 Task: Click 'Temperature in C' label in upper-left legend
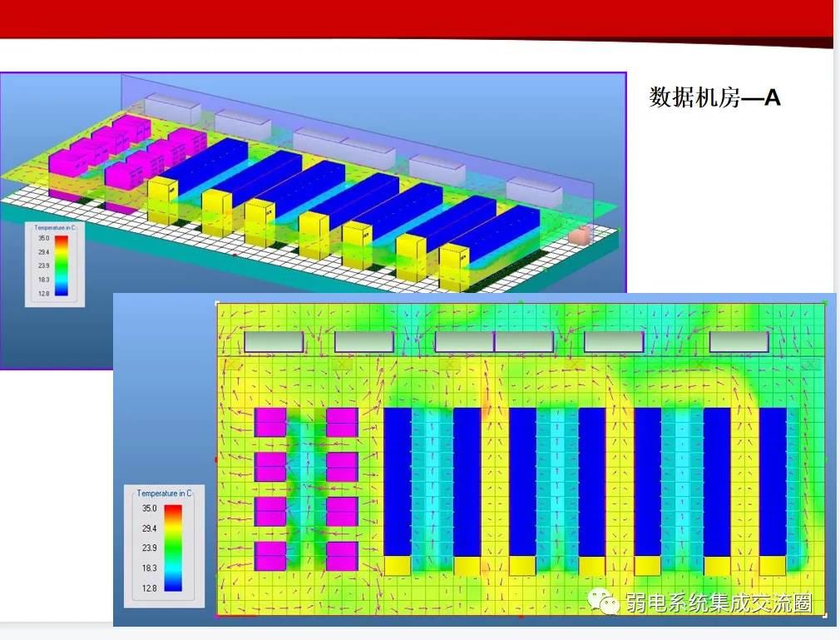pyautogui.click(x=55, y=228)
